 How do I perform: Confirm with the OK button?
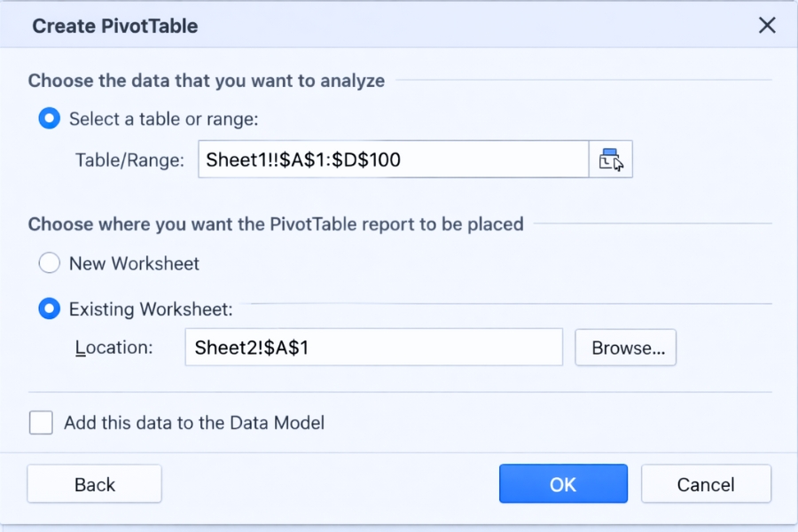tap(563, 483)
